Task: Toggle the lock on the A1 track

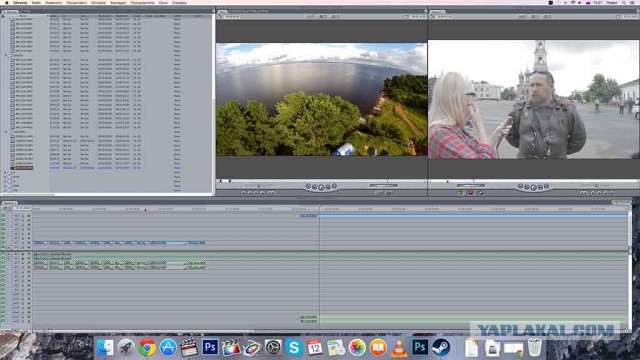Action: point(23,254)
